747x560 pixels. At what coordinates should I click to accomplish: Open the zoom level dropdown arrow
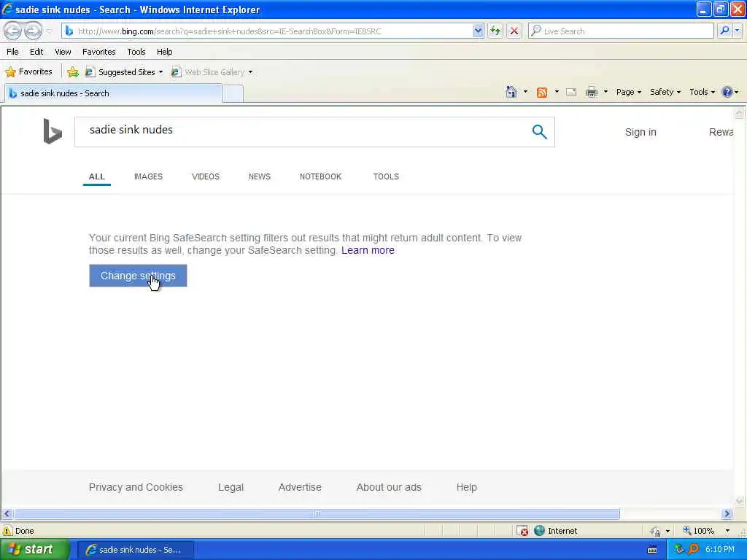(x=727, y=531)
